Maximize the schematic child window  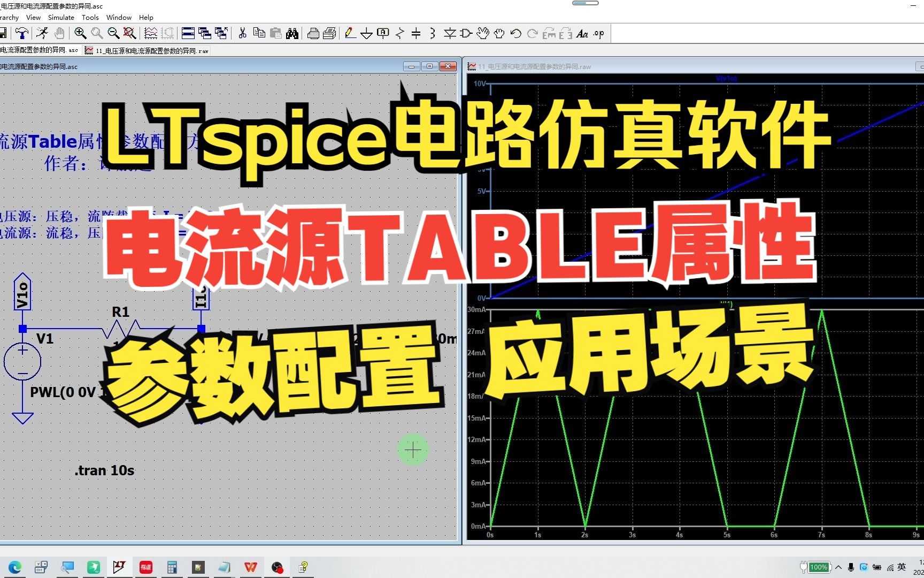[429, 66]
